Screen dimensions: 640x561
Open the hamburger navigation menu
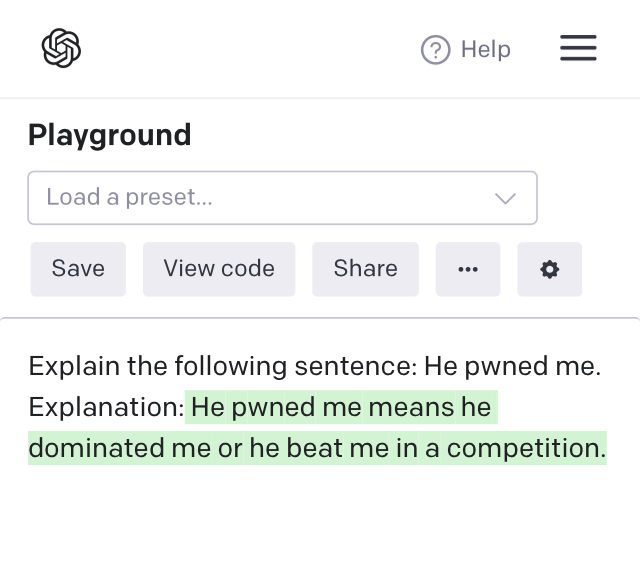click(x=578, y=48)
